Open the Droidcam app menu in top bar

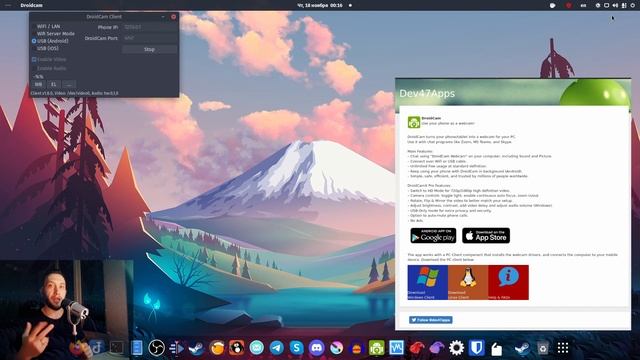[31, 5]
